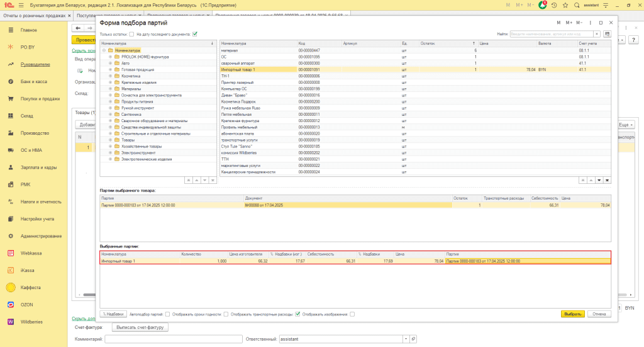This screenshot has height=347, width=644.
Task: Open Руководителю link in sidebar
Action: tap(35, 64)
